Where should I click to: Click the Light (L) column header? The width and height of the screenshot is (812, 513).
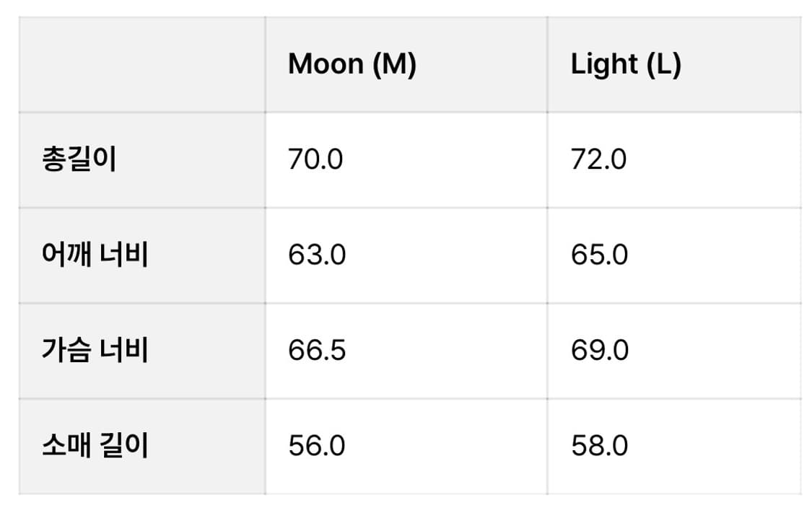coord(625,65)
